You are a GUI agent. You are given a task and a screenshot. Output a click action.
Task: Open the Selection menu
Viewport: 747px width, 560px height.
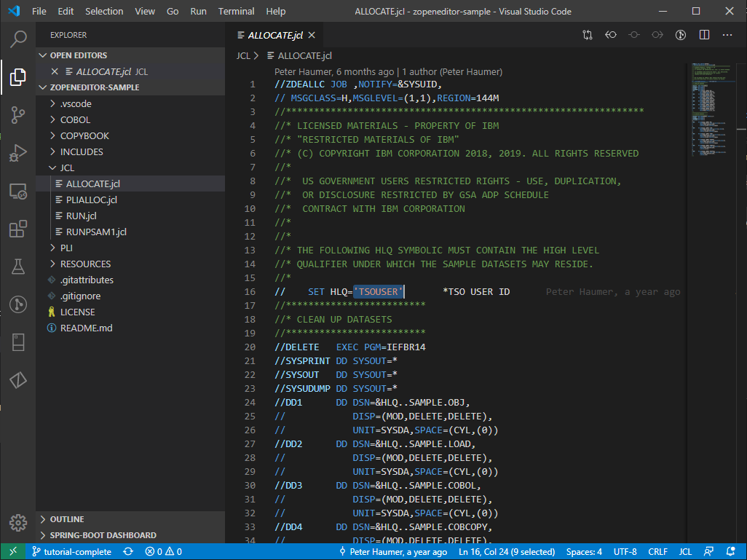(x=104, y=11)
